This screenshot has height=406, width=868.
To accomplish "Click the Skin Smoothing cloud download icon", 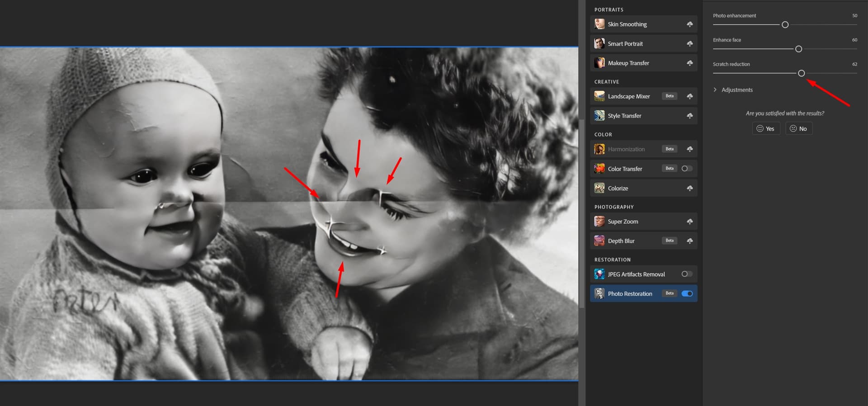I will pos(689,24).
